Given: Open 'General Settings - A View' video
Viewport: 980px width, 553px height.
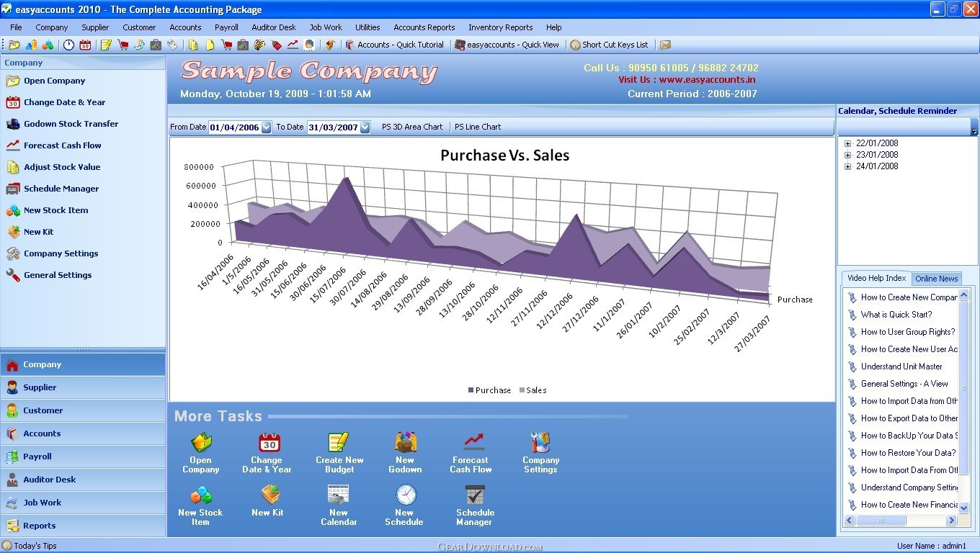Looking at the screenshot, I should (904, 384).
